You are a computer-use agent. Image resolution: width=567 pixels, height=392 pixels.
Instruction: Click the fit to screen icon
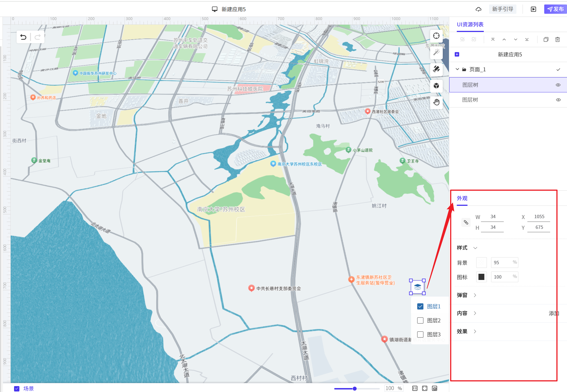(425, 388)
